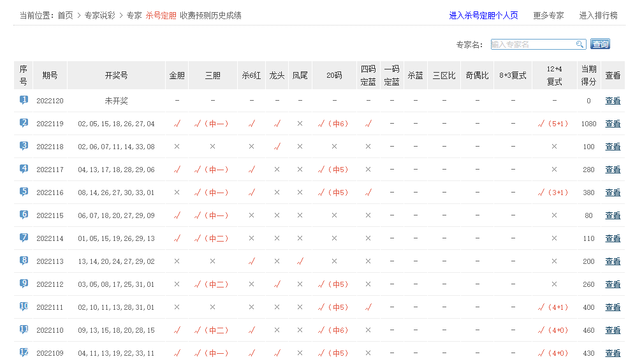The height and width of the screenshot is (364, 635).
Task: Click the 杀号定胆 expert name in breadcrumb
Action: (x=161, y=15)
